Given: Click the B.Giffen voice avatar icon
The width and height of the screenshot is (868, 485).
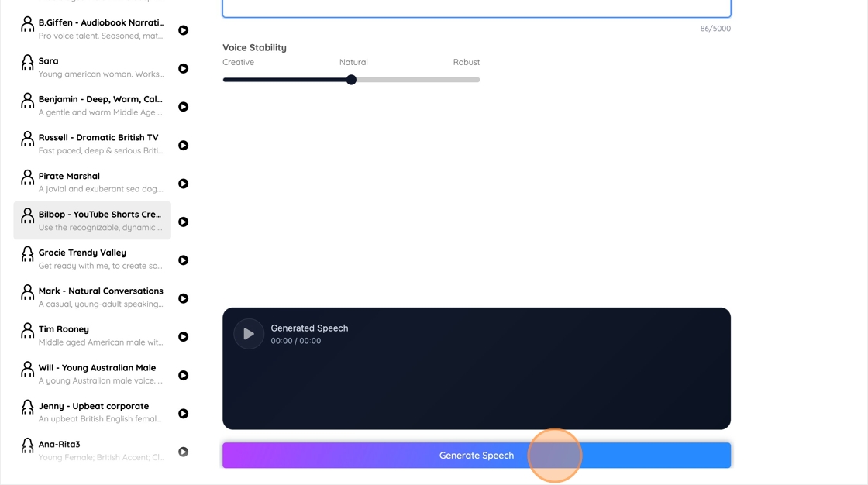Looking at the screenshot, I should click(27, 24).
